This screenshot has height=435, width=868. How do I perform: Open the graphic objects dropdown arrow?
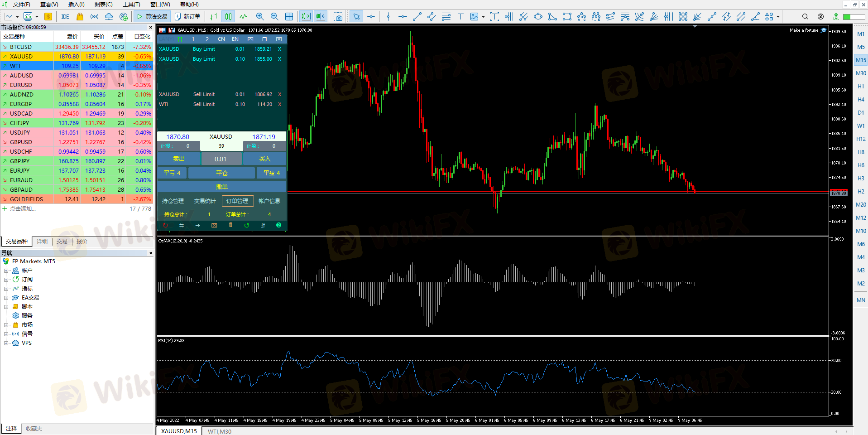484,17
